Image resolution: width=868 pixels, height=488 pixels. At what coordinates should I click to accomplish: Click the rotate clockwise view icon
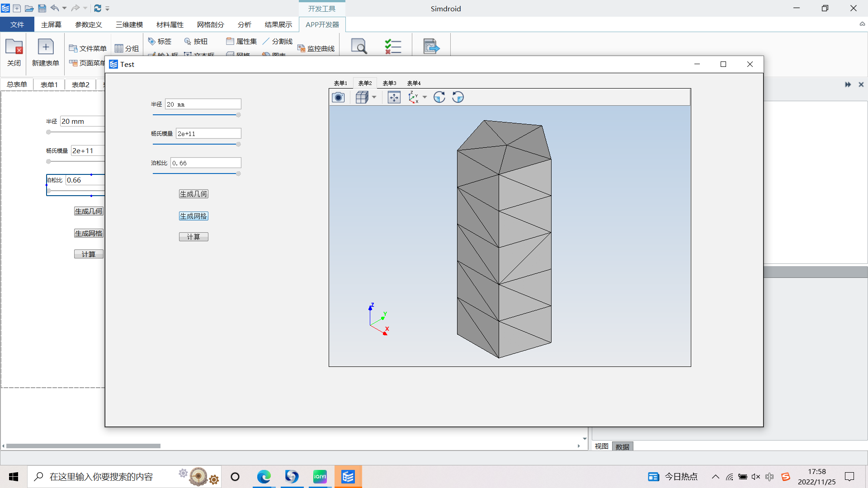(439, 97)
